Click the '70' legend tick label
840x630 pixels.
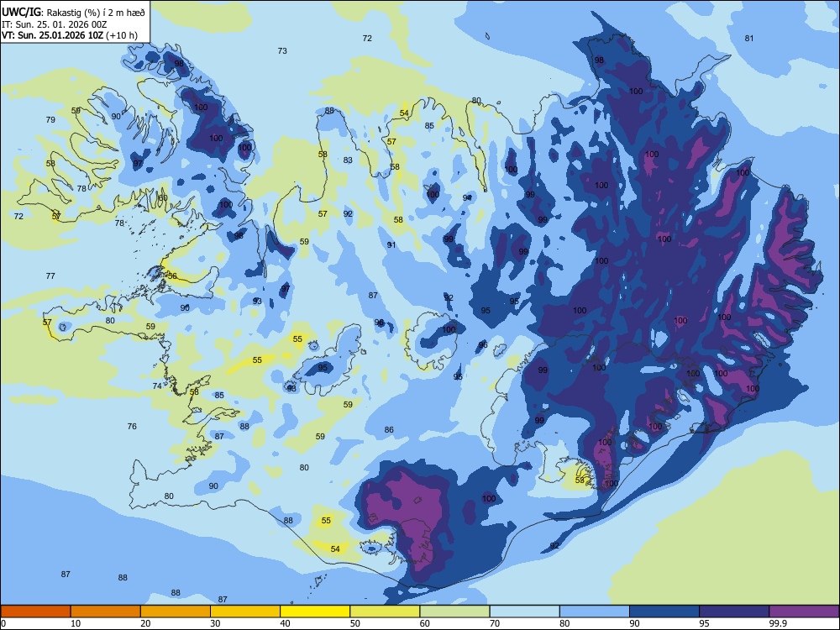point(495,623)
